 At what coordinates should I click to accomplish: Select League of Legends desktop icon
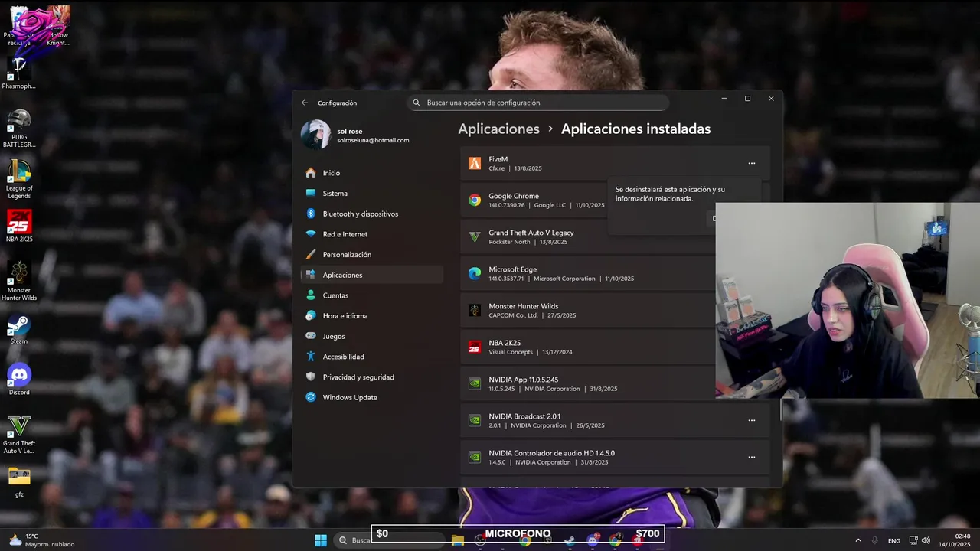[x=19, y=179]
